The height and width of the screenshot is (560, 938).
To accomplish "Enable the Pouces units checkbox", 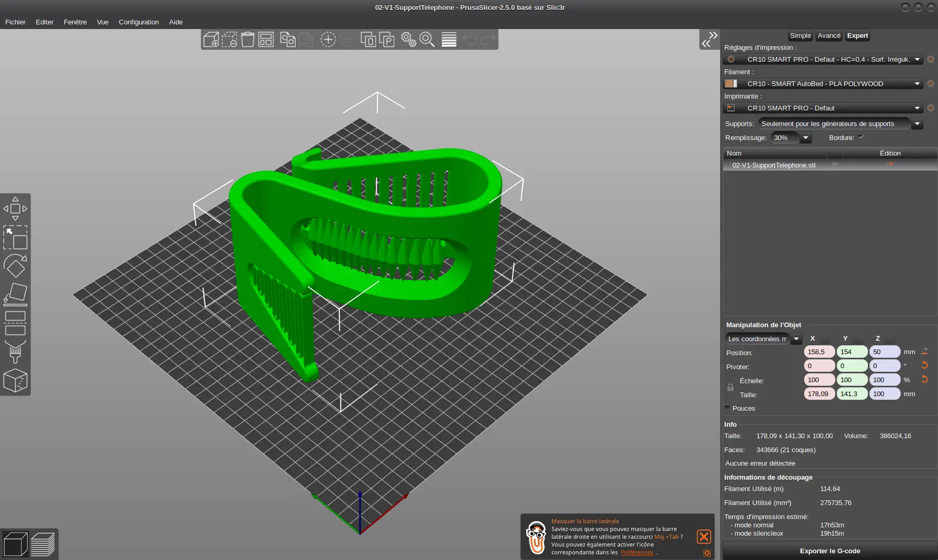I will 727,408.
